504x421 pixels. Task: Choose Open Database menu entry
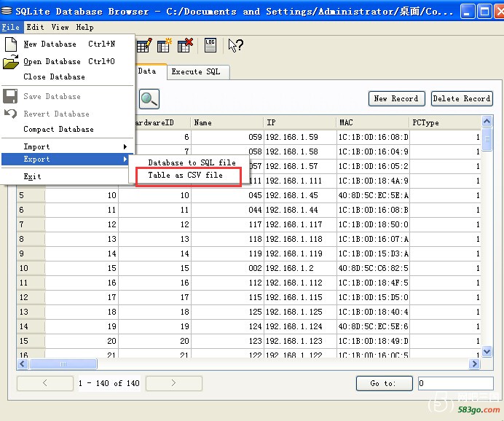point(68,61)
